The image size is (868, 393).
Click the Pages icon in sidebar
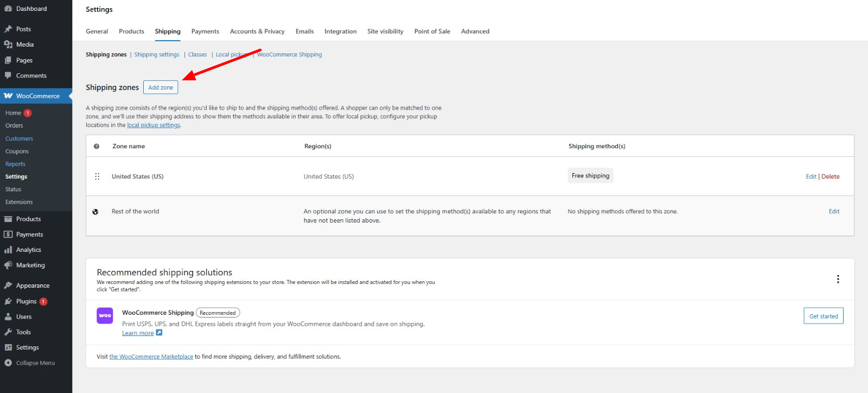8,60
